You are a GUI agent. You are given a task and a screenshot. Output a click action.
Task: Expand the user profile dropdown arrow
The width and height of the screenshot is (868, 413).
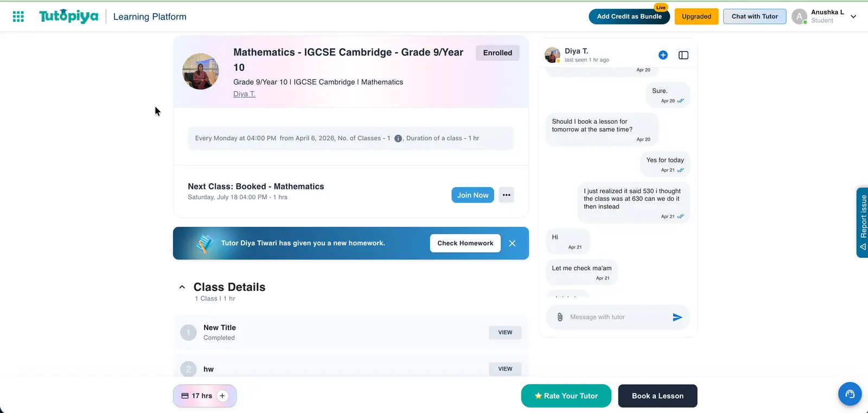click(853, 17)
